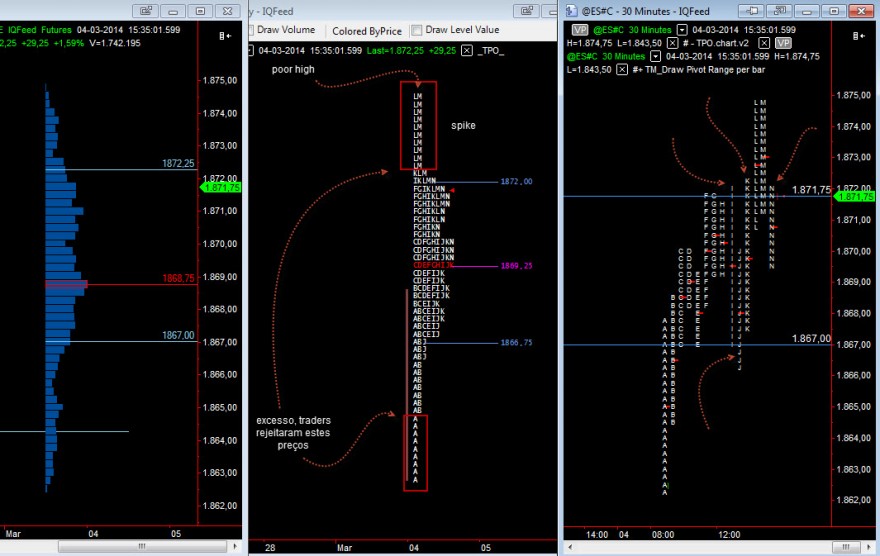Click the detach window icon in the left window title bar
Image resolution: width=880 pixels, height=556 pixels.
(x=145, y=11)
